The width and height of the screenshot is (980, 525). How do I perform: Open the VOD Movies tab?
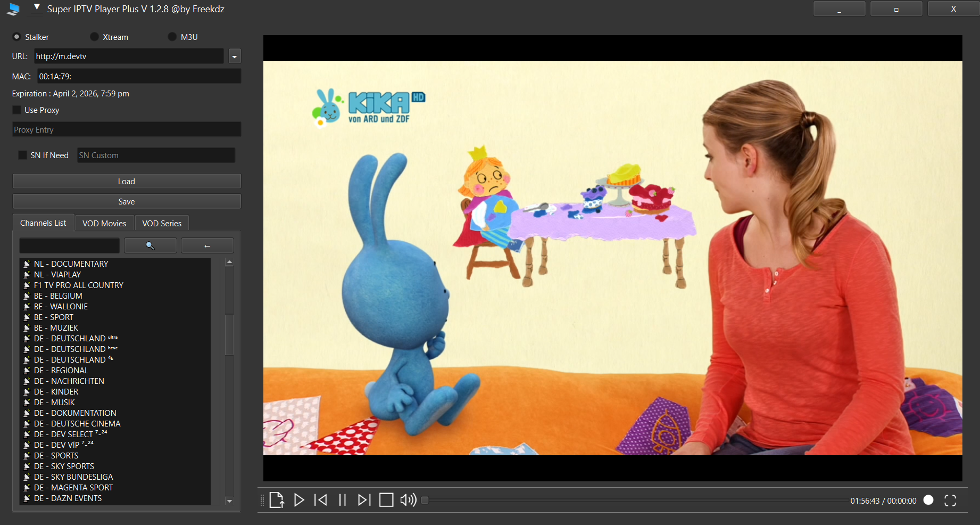(x=104, y=223)
